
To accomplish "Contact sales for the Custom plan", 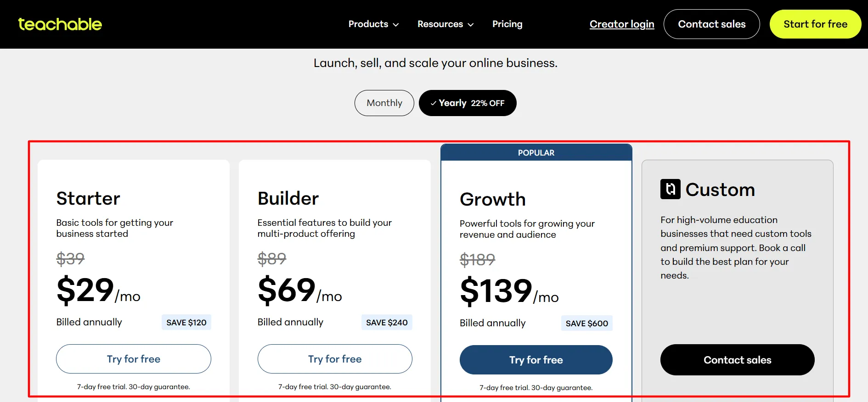I will [x=738, y=360].
